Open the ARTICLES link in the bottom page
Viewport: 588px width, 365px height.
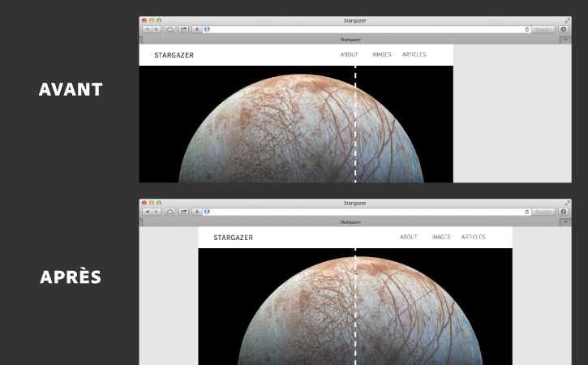[474, 237]
